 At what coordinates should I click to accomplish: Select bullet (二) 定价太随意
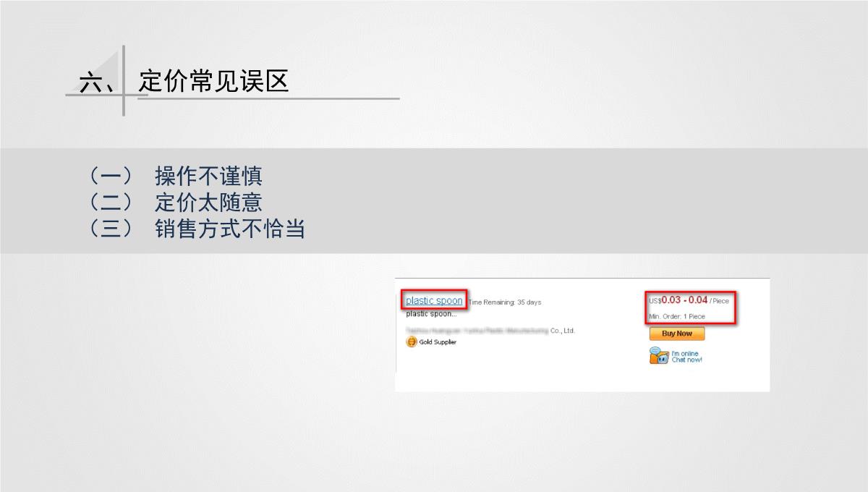(174, 202)
